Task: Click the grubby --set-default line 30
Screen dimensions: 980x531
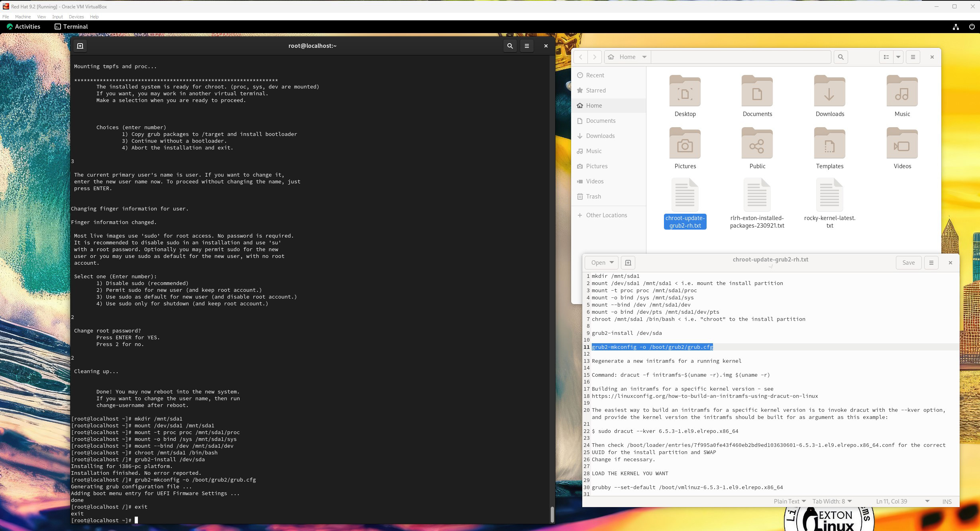Action: point(687,488)
